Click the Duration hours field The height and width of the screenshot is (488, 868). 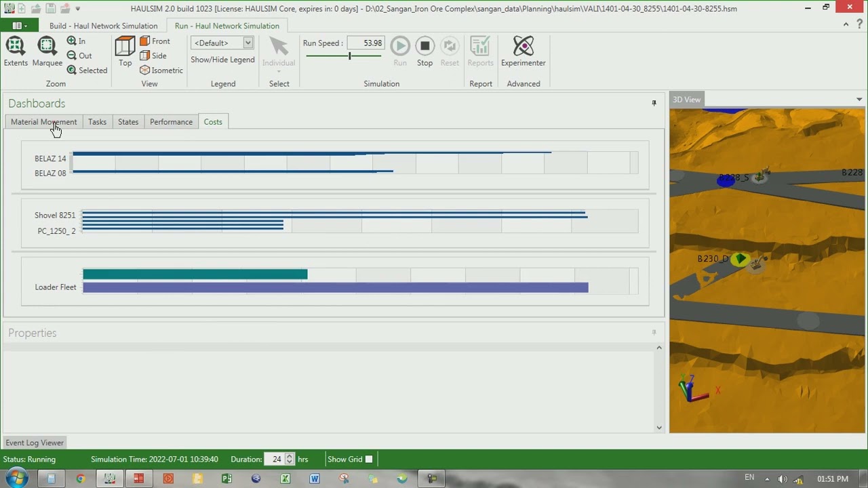click(x=275, y=459)
